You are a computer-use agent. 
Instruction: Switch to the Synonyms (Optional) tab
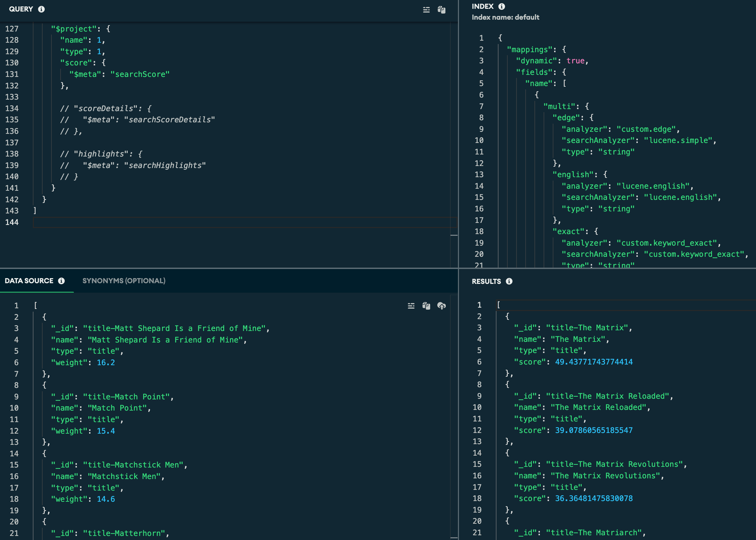coord(124,281)
